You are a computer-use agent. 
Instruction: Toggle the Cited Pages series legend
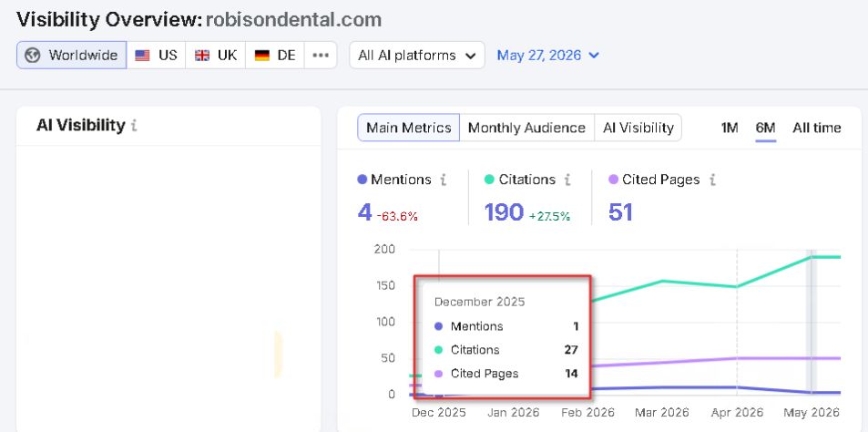pos(654,180)
